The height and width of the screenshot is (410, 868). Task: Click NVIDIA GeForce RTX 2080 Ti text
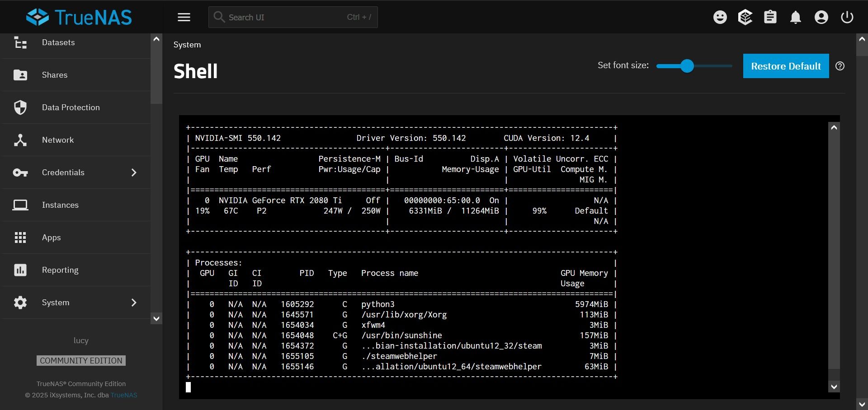pos(280,200)
